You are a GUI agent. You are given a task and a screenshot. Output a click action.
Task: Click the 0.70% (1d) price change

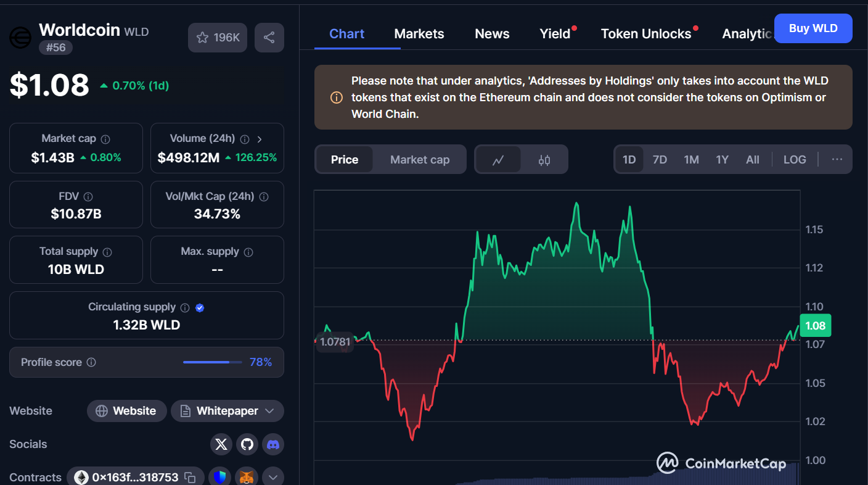pyautogui.click(x=134, y=86)
